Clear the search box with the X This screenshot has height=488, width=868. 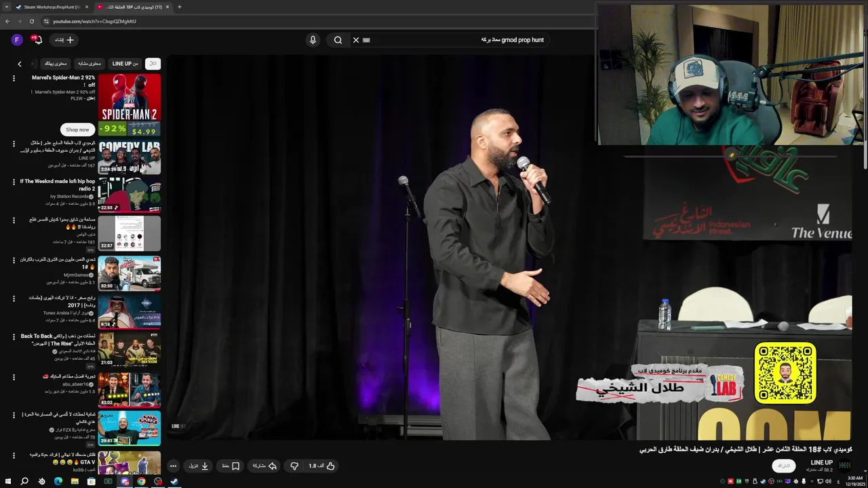click(356, 40)
